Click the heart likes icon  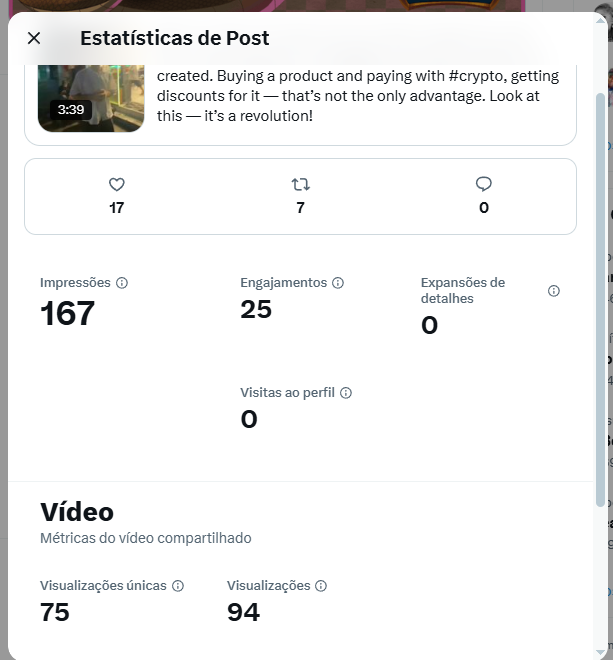coord(117,184)
